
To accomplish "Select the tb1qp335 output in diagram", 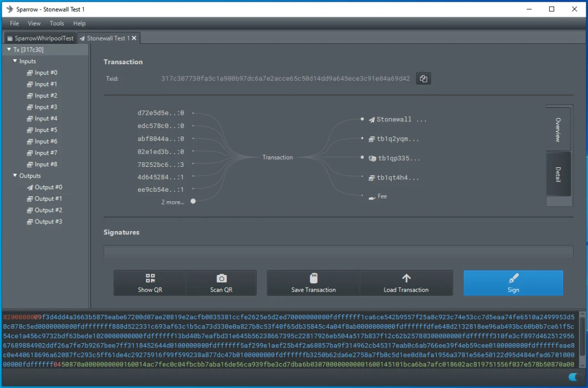I will (x=398, y=159).
